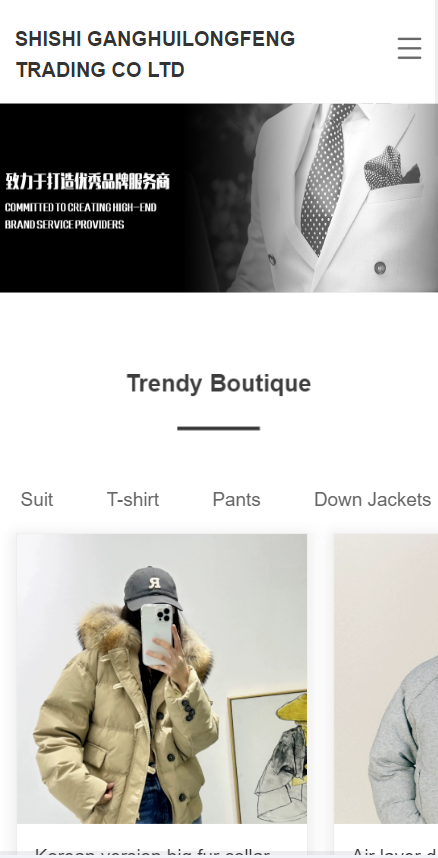Open the Pants category tab
Viewport: 438px width, 858px height.
[x=236, y=500]
